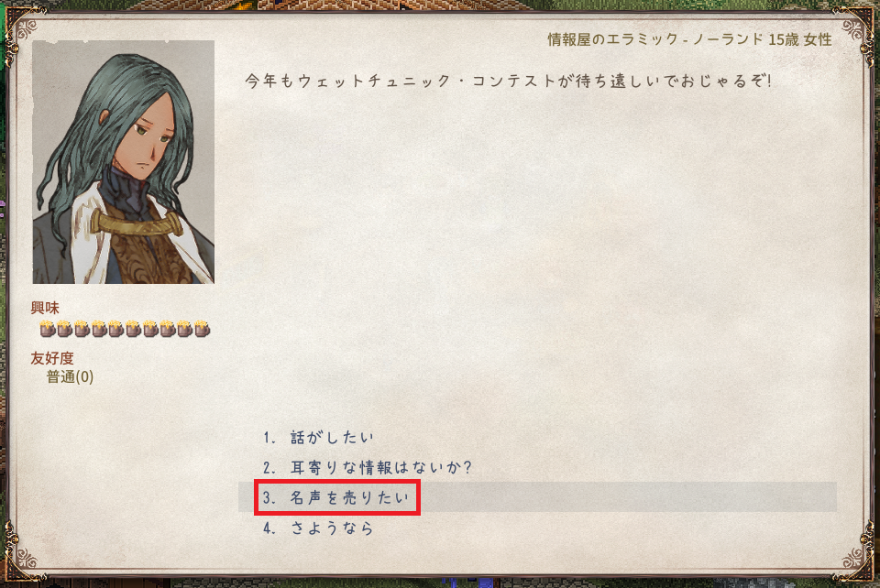Image resolution: width=880 pixels, height=588 pixels.
Task: Click the fifth beer mug interest icon
Action: (115, 329)
